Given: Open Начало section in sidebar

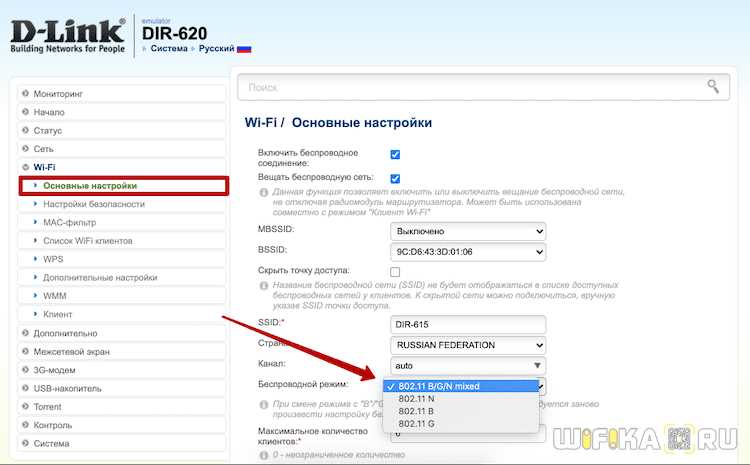Looking at the screenshot, I should coord(122,112).
